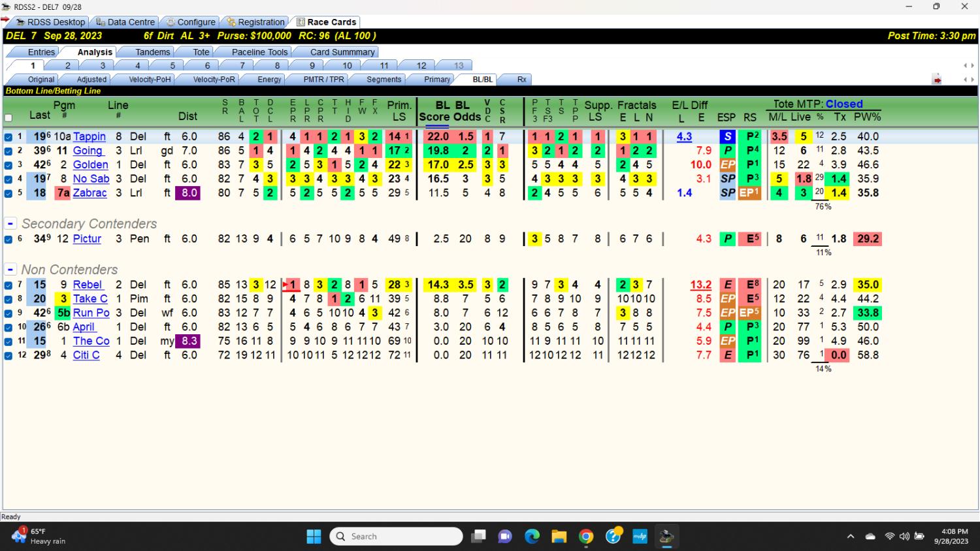Open the Run Po horse link
This screenshot has height=551, width=980.
pyautogui.click(x=91, y=313)
